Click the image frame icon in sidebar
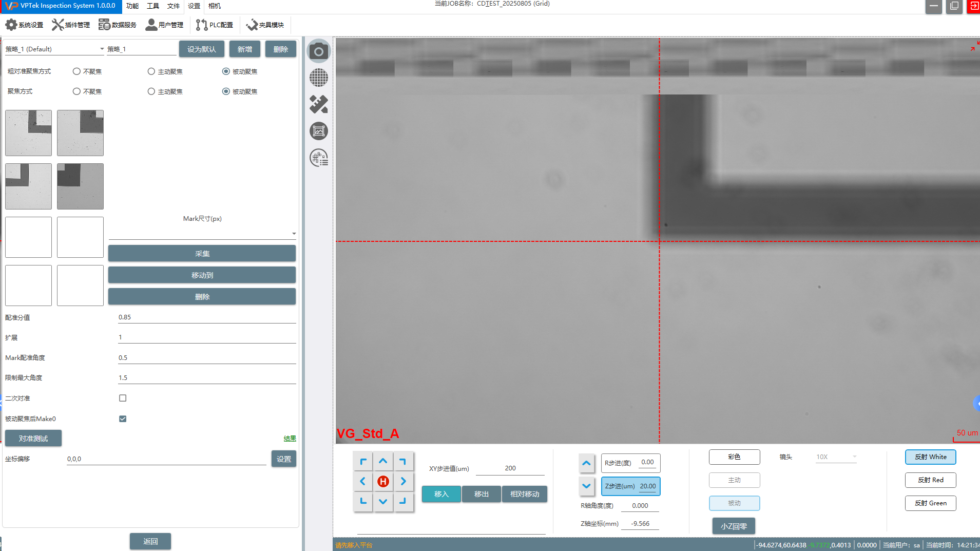This screenshot has width=980, height=551. tap(318, 131)
